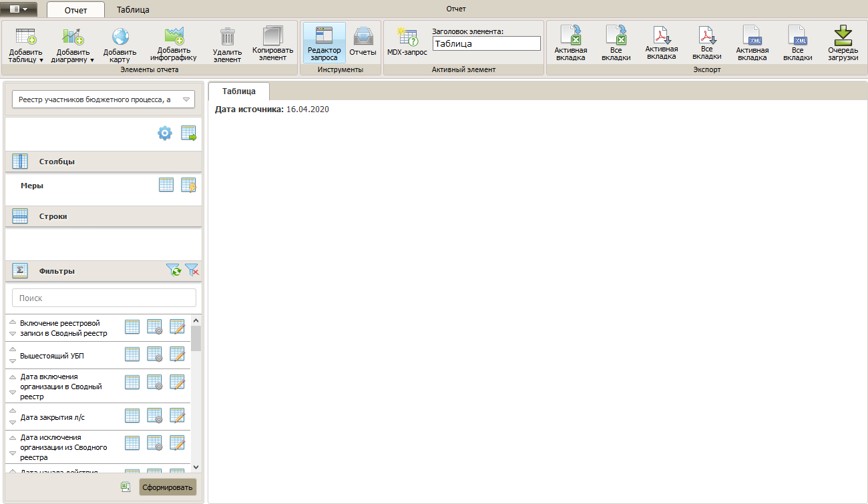Click the Дата закрытия л/с filter label
The image size is (868, 504).
53,417
